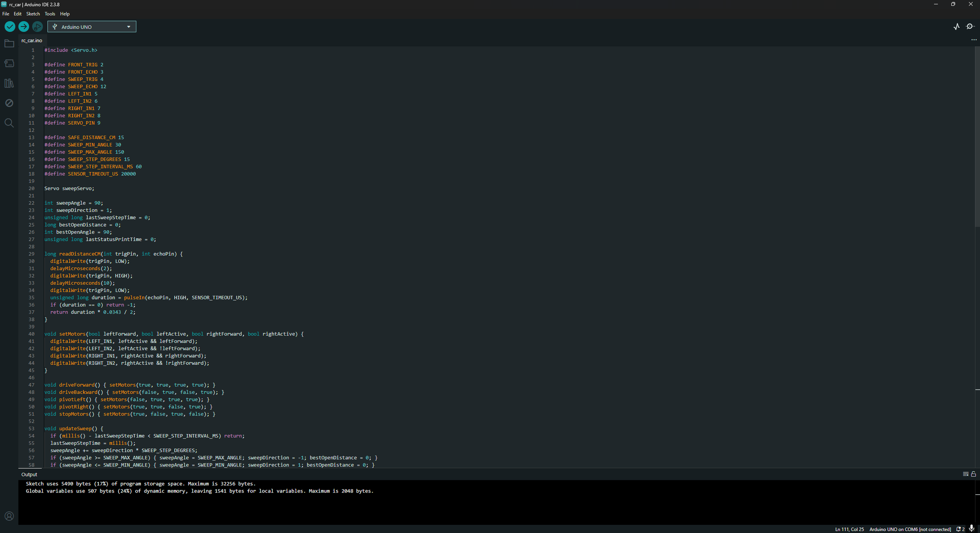Click the Sketch uses 5490 bytes output line

141,484
